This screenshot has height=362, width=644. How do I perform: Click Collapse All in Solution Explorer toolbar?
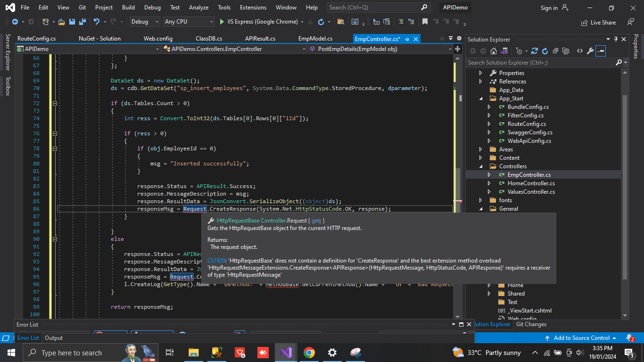coord(555,51)
